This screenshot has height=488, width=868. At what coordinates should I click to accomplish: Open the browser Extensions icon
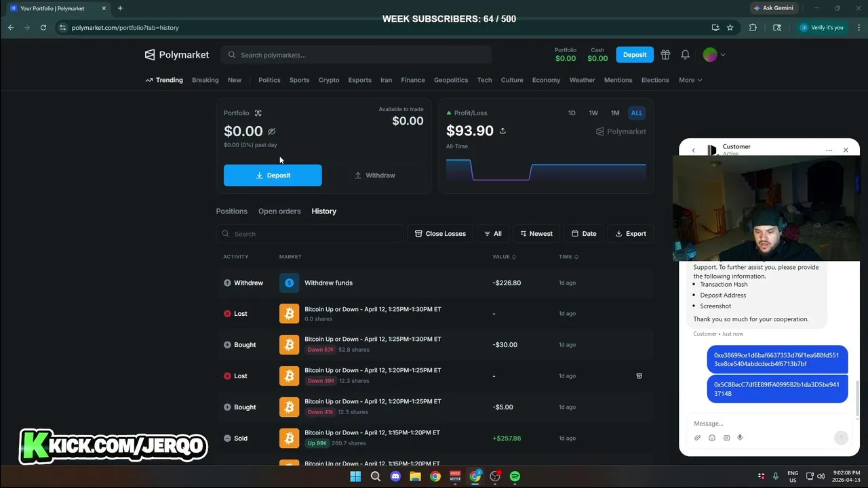pos(753,28)
